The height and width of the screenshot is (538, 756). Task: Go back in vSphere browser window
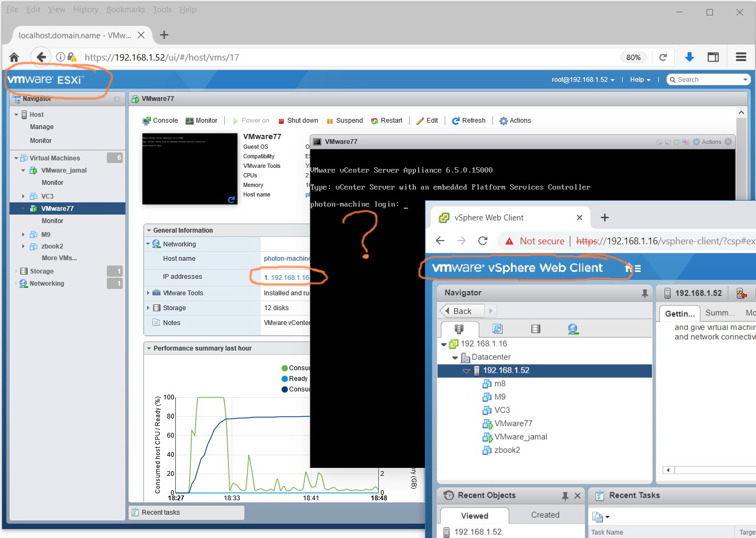tap(440, 241)
